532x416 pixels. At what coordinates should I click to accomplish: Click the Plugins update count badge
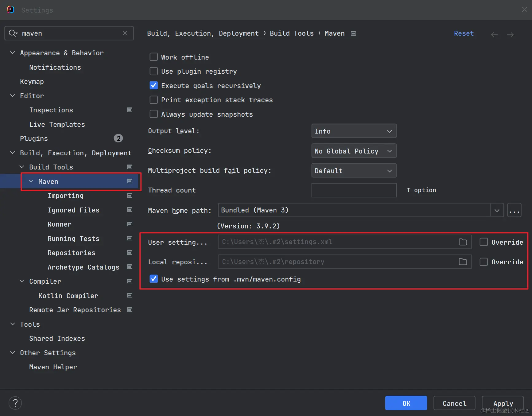click(x=118, y=138)
